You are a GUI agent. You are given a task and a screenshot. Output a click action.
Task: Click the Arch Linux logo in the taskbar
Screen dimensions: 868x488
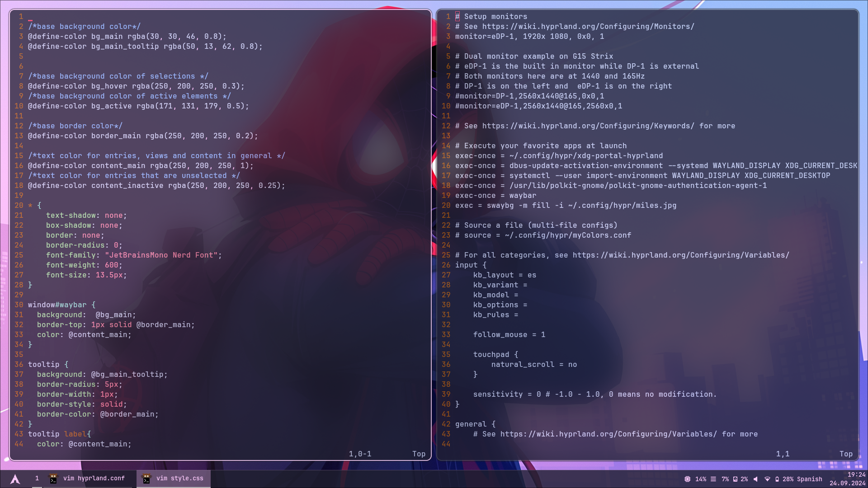(x=15, y=479)
